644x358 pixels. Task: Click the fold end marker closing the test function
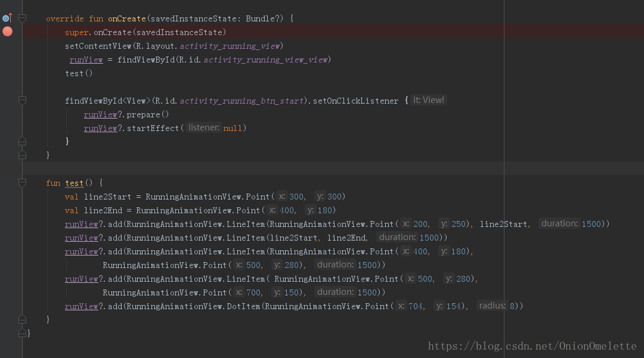pyautogui.click(x=23, y=320)
